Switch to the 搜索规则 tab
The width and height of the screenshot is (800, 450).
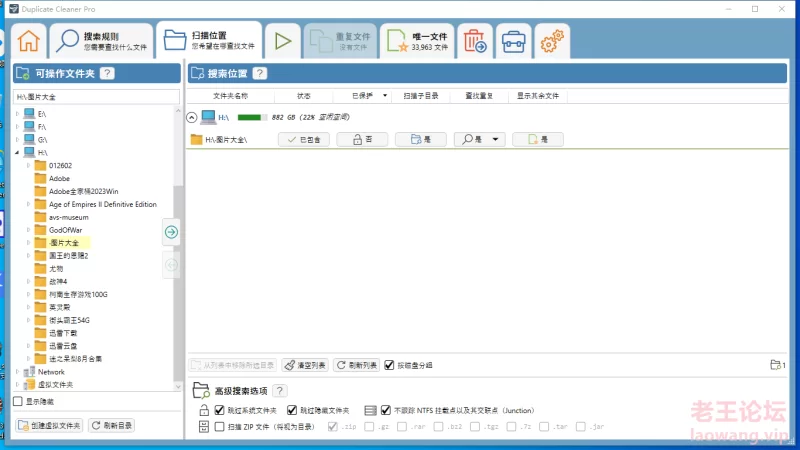[x=102, y=42]
